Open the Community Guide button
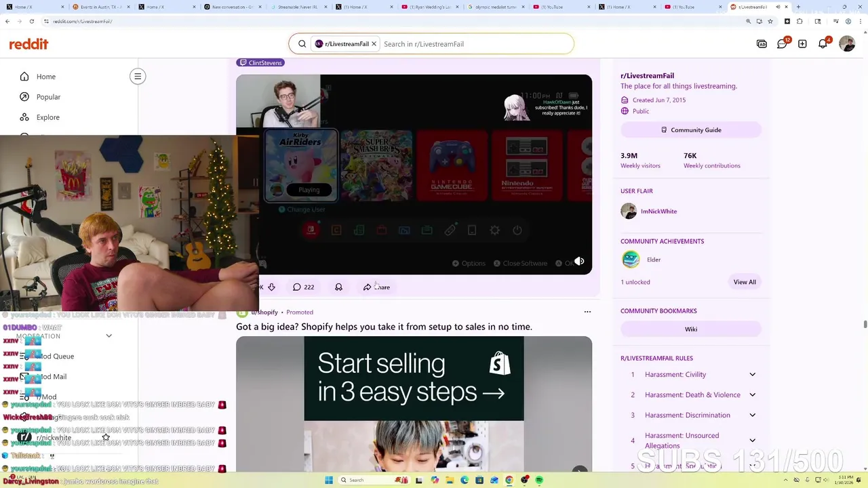The height and width of the screenshot is (488, 868). click(x=691, y=130)
